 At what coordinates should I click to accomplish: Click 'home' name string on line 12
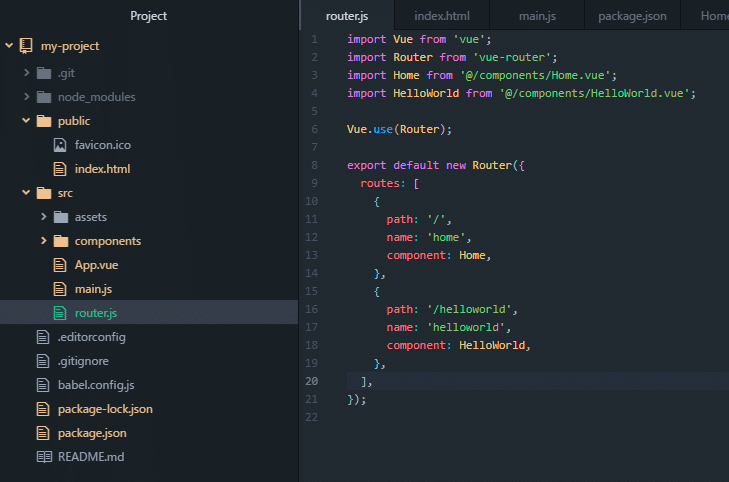point(446,238)
